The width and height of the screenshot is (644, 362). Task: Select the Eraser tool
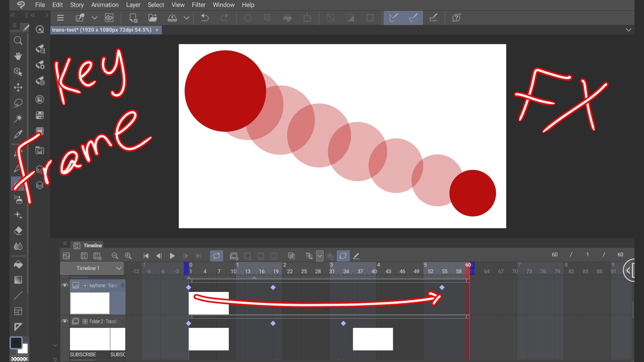[x=18, y=231]
